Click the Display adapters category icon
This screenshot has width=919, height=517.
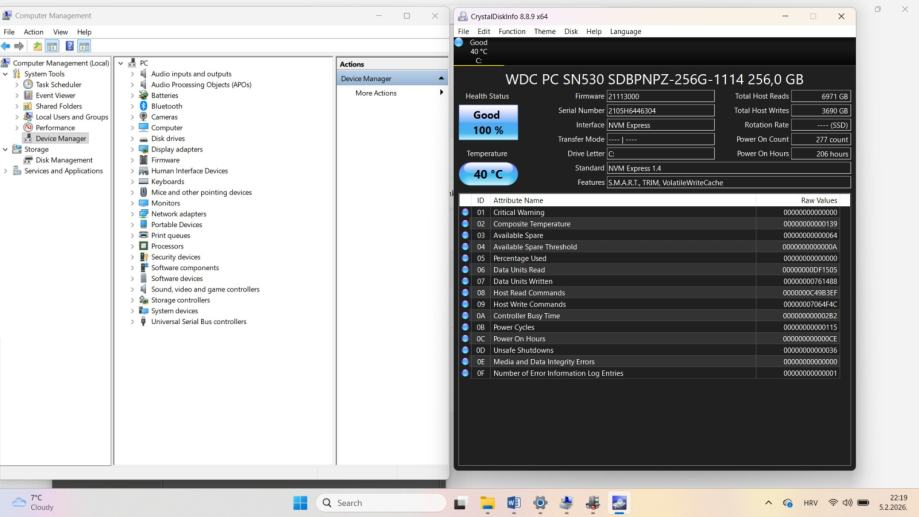click(x=144, y=149)
